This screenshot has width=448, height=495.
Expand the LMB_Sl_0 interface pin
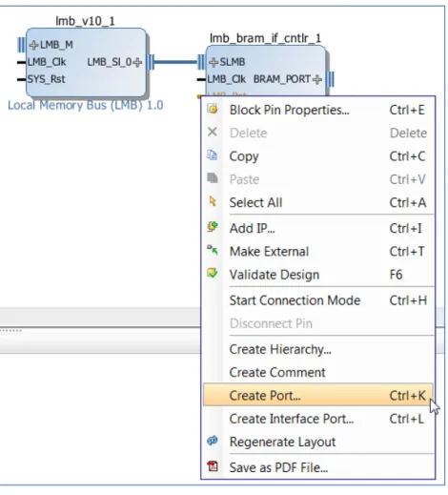[137, 62]
